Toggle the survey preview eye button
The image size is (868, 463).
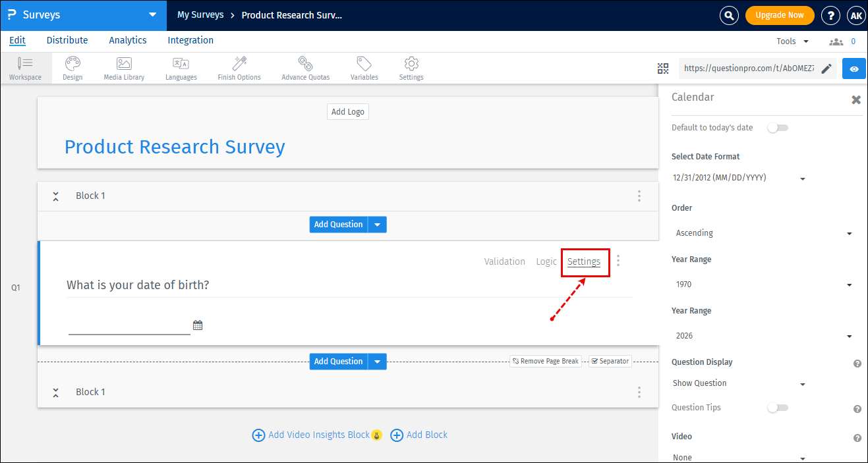click(854, 68)
